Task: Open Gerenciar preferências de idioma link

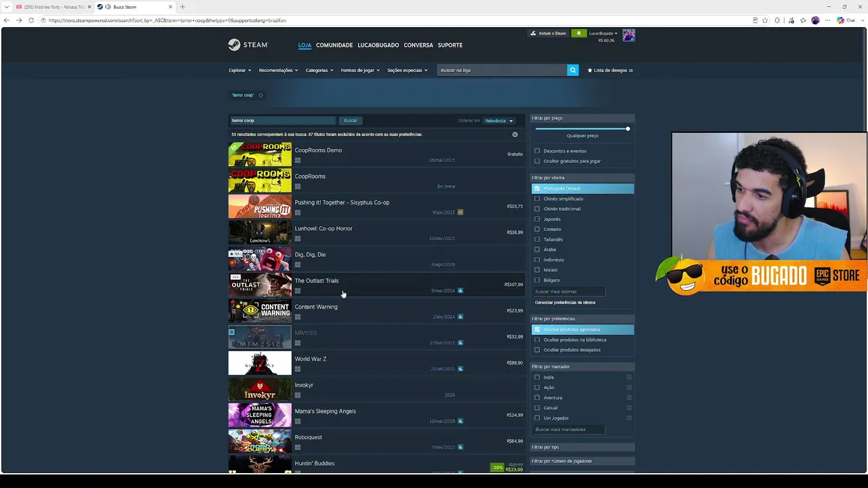Action: [565, 302]
